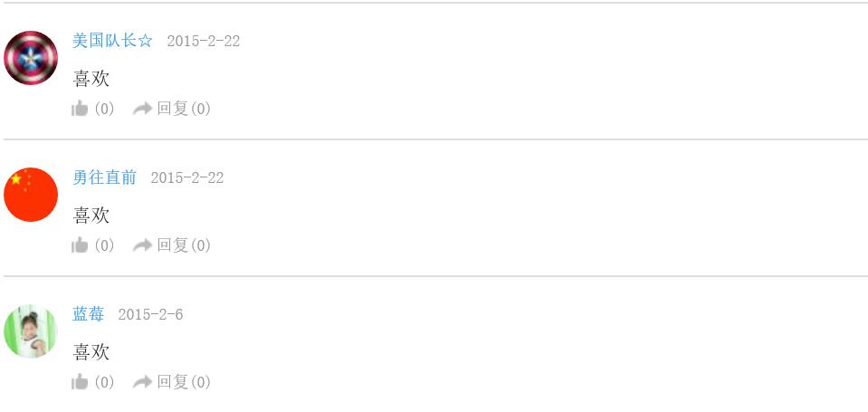Screen dimensions: 868x412
Task: Click the 2015-2-22 date next to 美国队长☆
Action: [x=203, y=41]
